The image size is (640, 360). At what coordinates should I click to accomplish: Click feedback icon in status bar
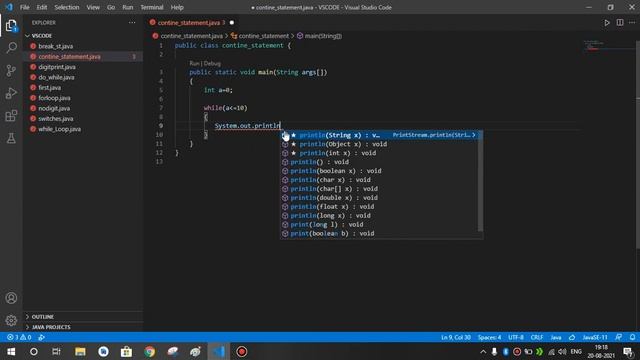pyautogui.click(x=619, y=338)
